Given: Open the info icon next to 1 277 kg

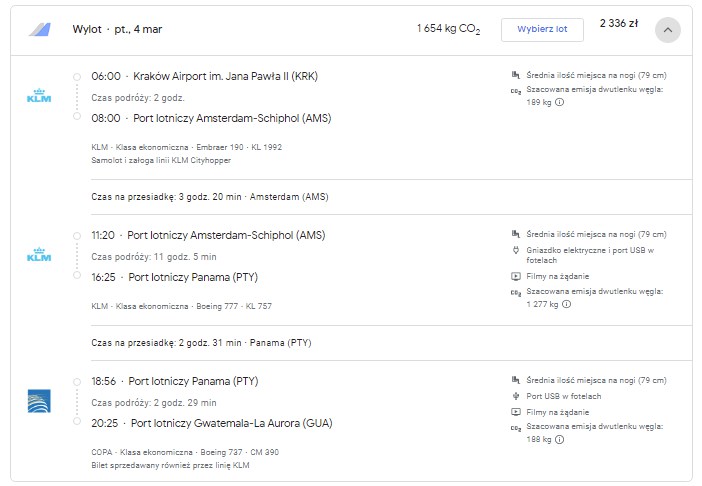Looking at the screenshot, I should (566, 304).
